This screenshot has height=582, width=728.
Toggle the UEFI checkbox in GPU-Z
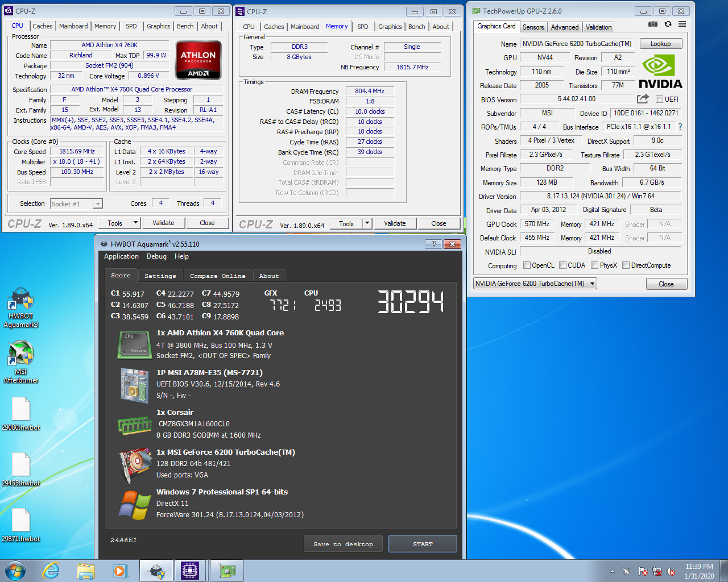click(x=659, y=99)
